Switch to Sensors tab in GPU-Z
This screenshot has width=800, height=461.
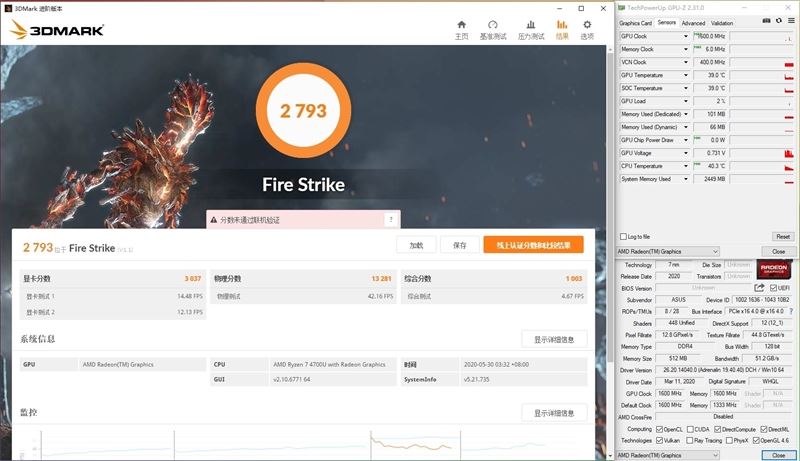tap(666, 22)
